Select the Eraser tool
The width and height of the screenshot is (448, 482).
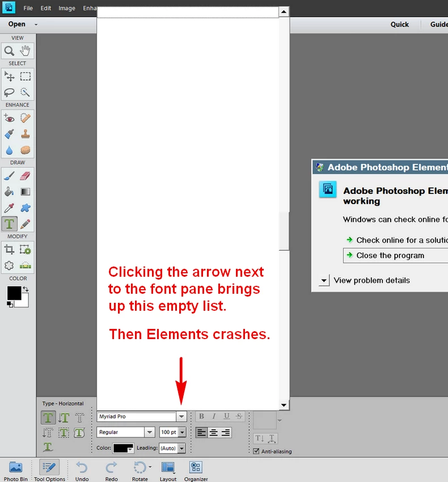point(25,176)
